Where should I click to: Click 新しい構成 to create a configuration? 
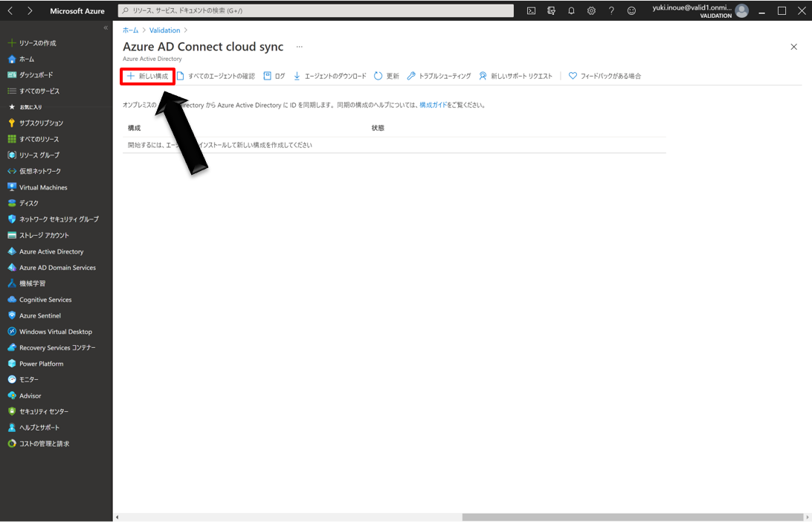[x=148, y=76]
